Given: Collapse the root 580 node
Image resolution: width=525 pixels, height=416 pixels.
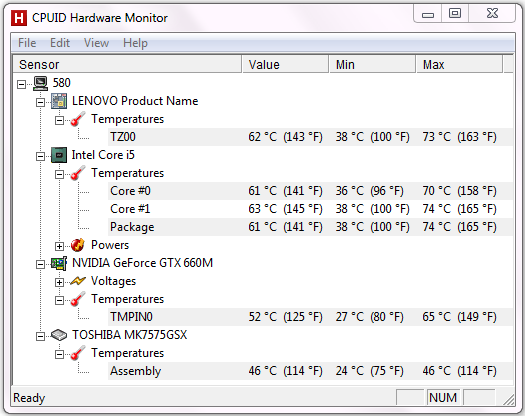Looking at the screenshot, I should [21, 84].
